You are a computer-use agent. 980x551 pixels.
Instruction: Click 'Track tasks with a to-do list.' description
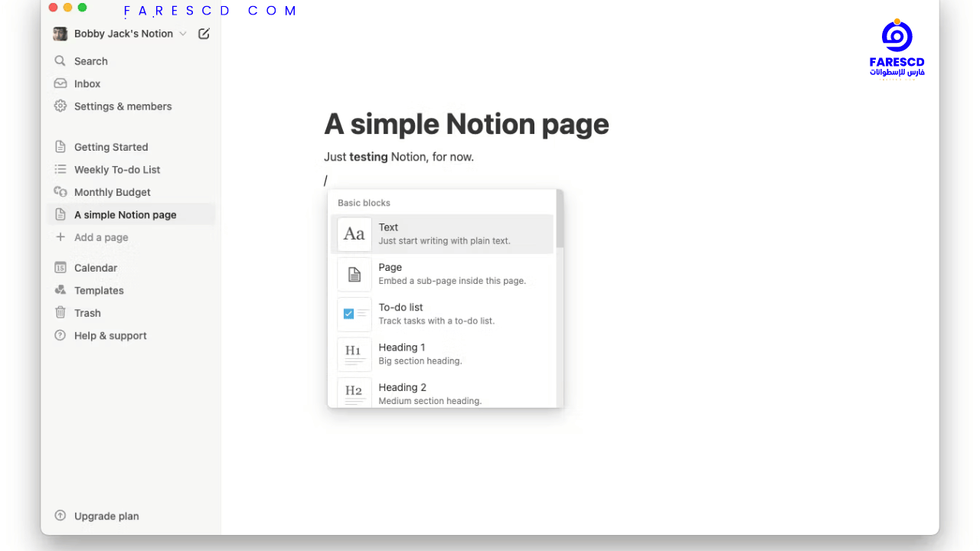436,321
